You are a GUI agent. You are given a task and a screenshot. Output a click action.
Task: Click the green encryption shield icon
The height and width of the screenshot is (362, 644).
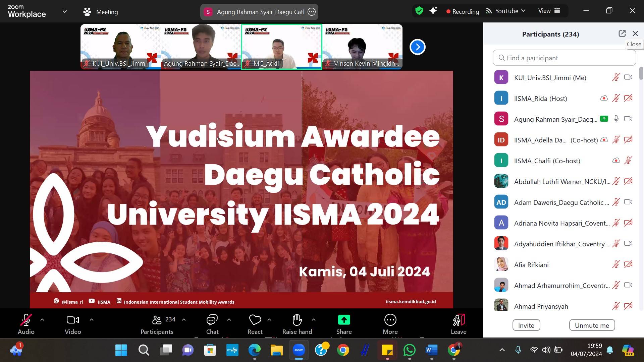(419, 11)
